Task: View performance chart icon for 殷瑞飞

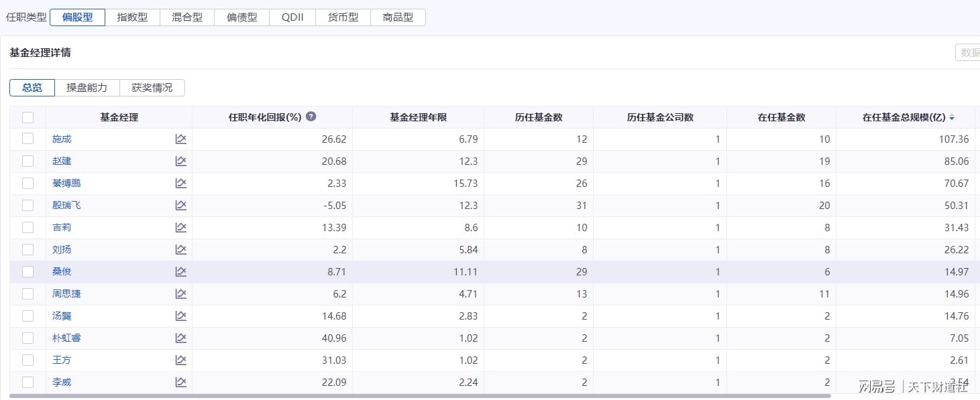Action: [x=180, y=205]
